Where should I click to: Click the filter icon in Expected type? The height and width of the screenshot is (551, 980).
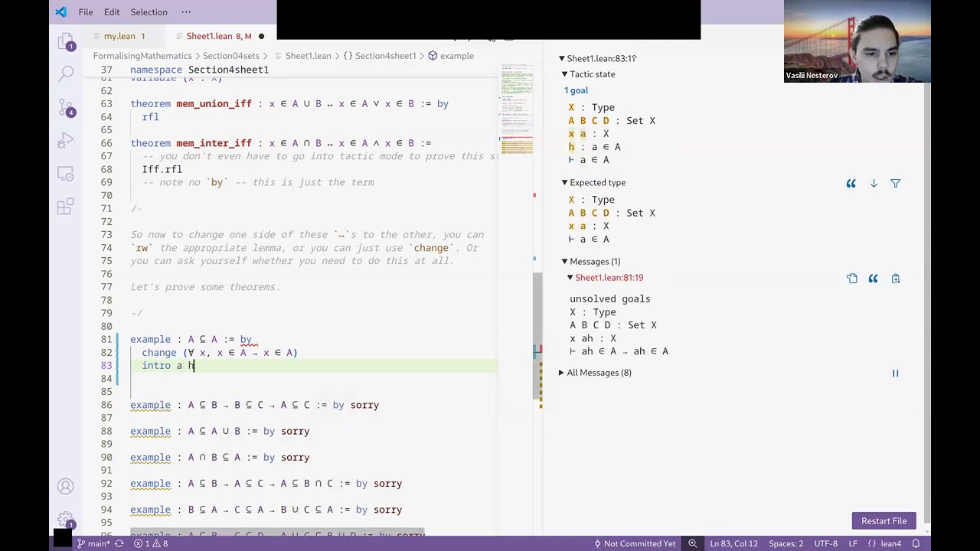895,184
